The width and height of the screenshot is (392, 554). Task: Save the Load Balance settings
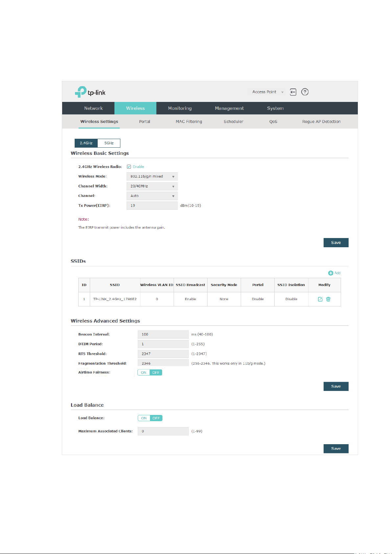pos(336,448)
